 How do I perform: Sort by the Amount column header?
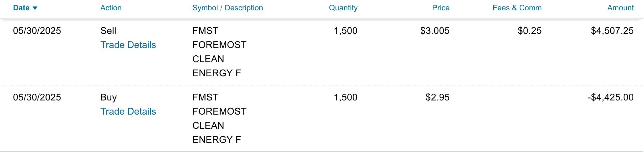click(620, 8)
